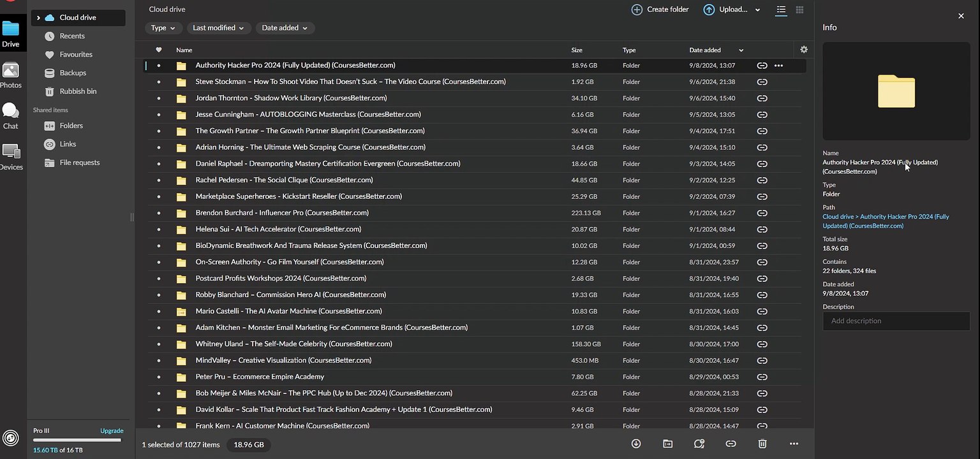980x459 pixels.
Task: Expand the Upload options arrow
Action: 757,10
